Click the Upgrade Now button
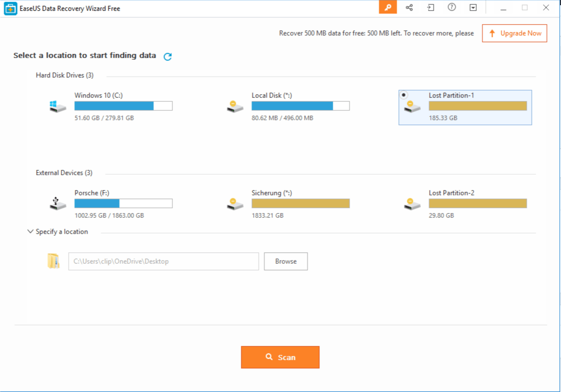The height and width of the screenshot is (392, 561). [514, 33]
